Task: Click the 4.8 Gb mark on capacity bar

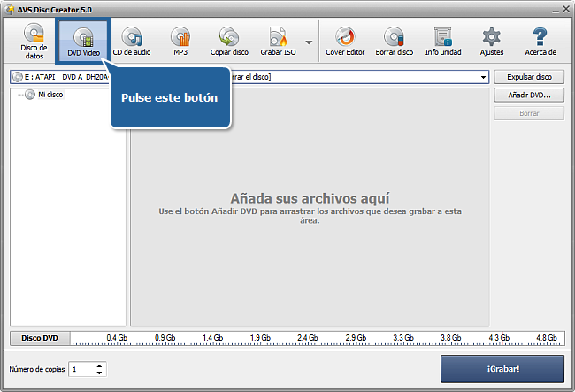Action: click(547, 337)
